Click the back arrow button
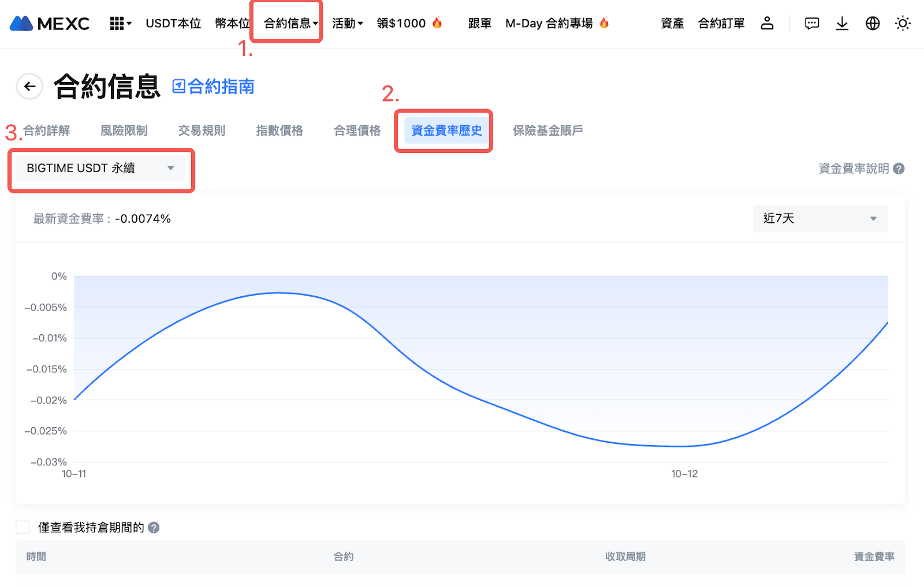The height and width of the screenshot is (586, 924). (29, 87)
